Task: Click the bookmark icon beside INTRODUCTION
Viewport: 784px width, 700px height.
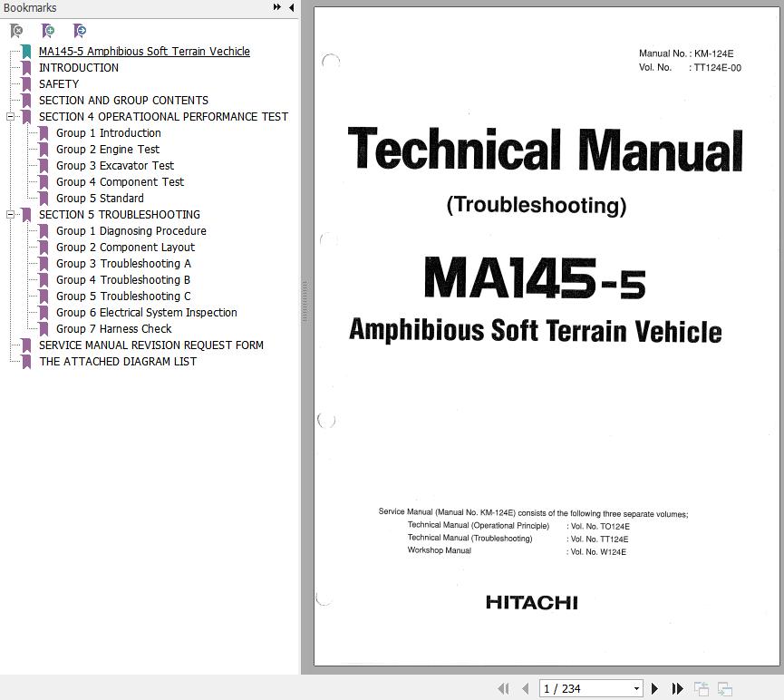Action: 26,68
